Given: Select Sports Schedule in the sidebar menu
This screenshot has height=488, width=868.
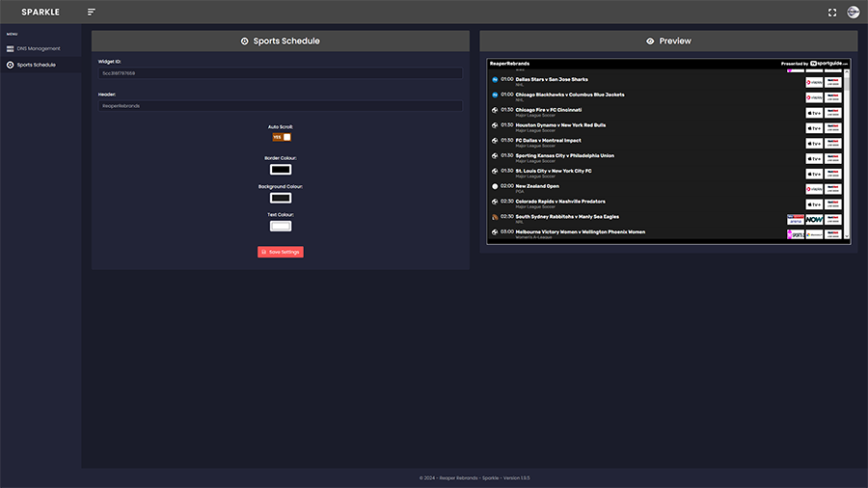Looking at the screenshot, I should tap(37, 65).
